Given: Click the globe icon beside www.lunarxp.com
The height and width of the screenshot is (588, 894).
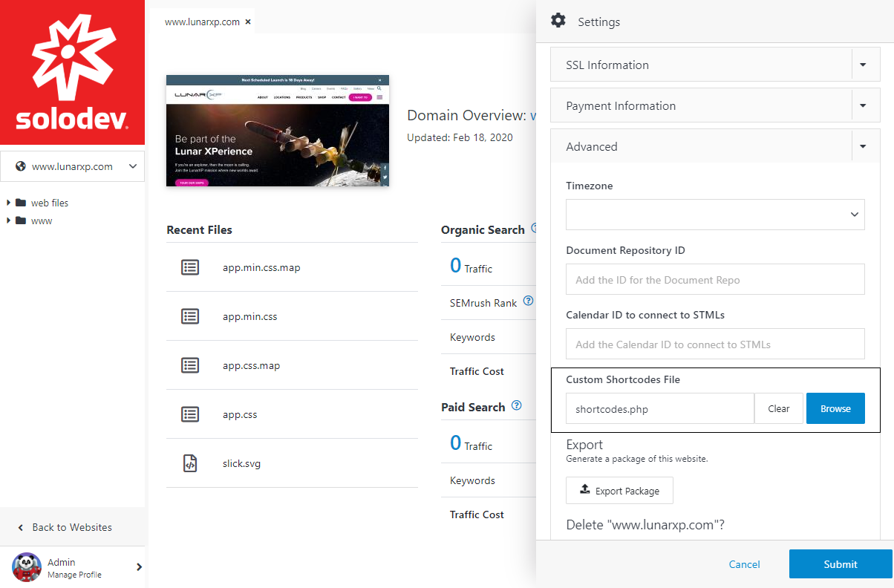Looking at the screenshot, I should 21,167.
